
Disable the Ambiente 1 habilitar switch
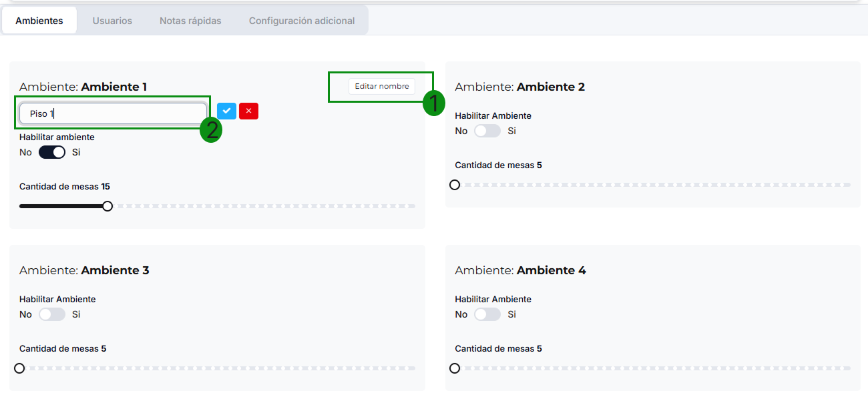pos(52,152)
